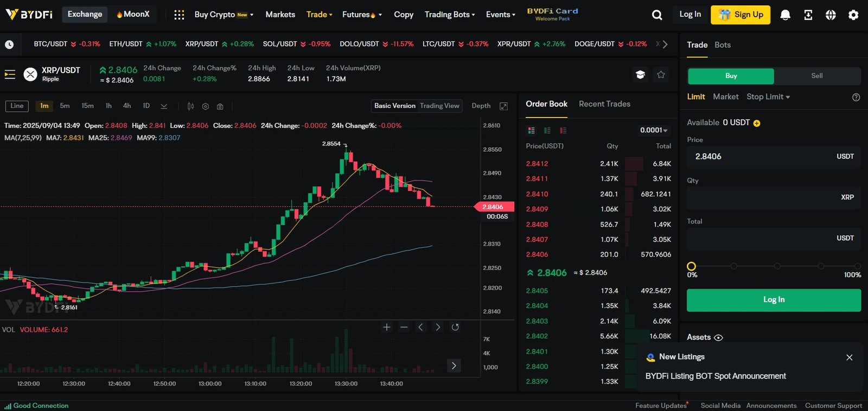This screenshot has width=868, height=411.
Task: Open the tutorial graduation cap icon
Action: point(640,74)
